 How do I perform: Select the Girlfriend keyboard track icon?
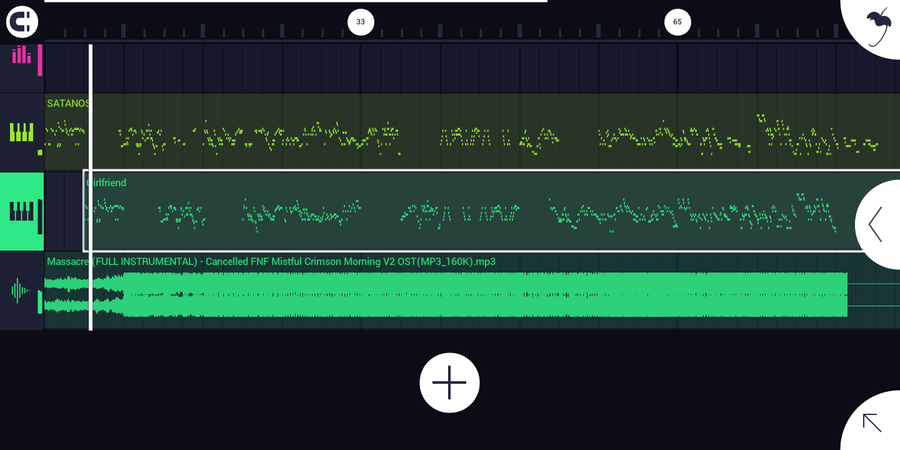[22, 211]
